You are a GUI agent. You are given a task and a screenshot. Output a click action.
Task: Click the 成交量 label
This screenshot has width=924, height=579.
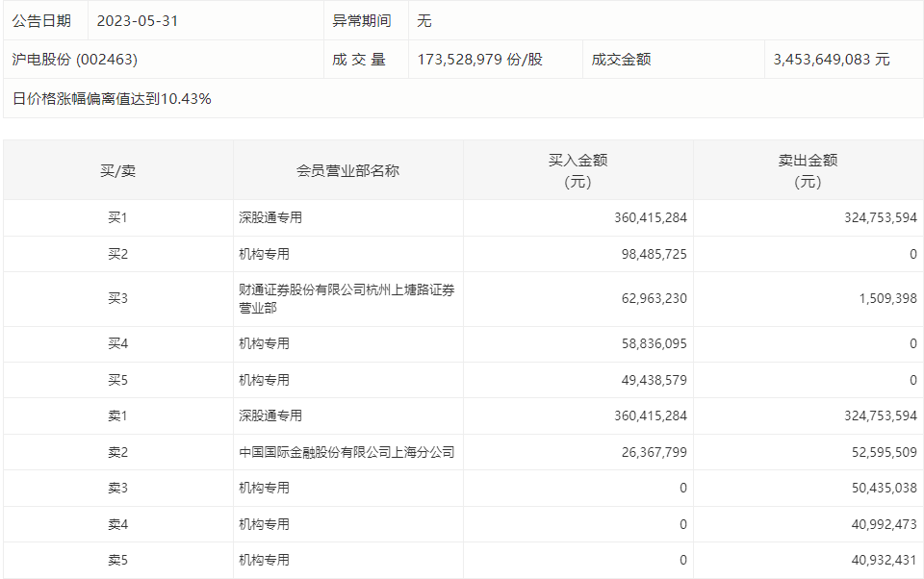359,60
